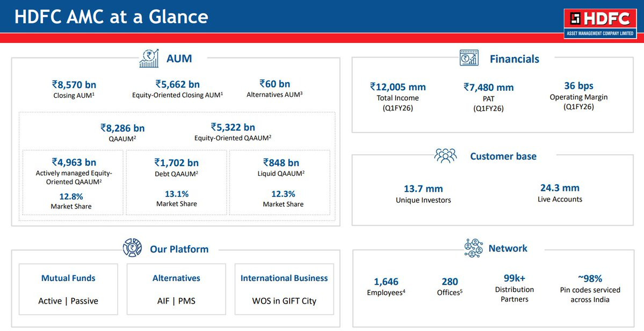644x331 pixels.
Task: Click the ₹5,322 bn Equity-Oriented QAAUM figure
Action: (x=233, y=127)
